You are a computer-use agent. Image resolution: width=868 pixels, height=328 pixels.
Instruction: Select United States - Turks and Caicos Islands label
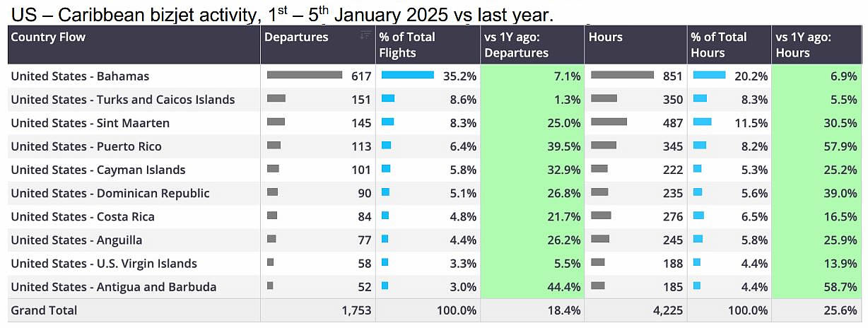123,100
